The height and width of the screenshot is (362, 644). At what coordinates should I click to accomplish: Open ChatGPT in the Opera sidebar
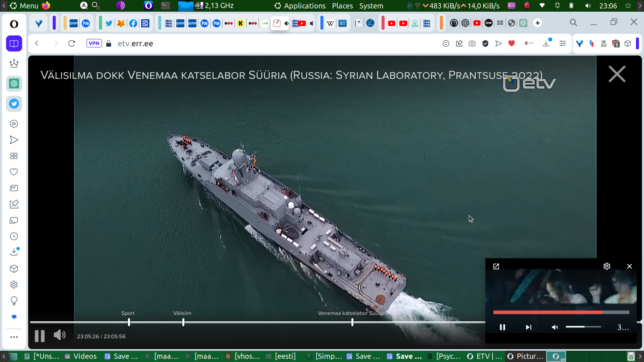point(14,84)
